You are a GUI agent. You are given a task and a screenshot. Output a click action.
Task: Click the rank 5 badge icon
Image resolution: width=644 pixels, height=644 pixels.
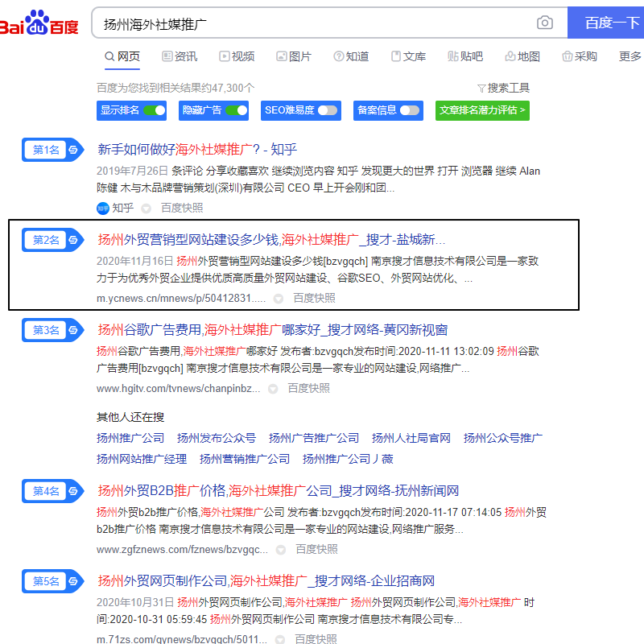tap(53, 581)
